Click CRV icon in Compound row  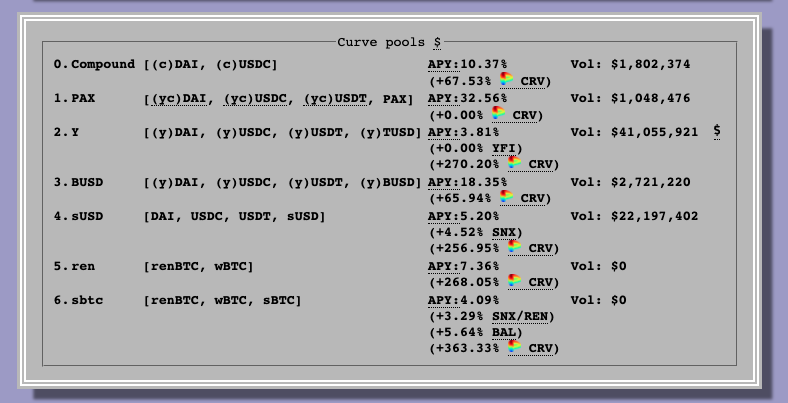[x=507, y=79]
